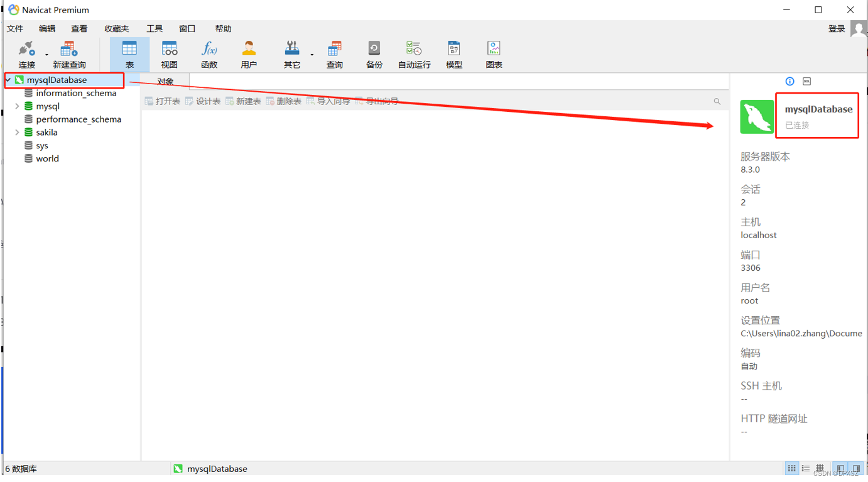Show the general info panel icon
868x482 pixels.
pos(789,81)
